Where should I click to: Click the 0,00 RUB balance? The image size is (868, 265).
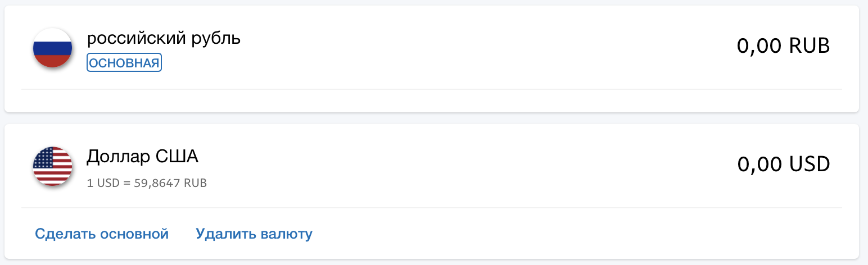pyautogui.click(x=783, y=46)
